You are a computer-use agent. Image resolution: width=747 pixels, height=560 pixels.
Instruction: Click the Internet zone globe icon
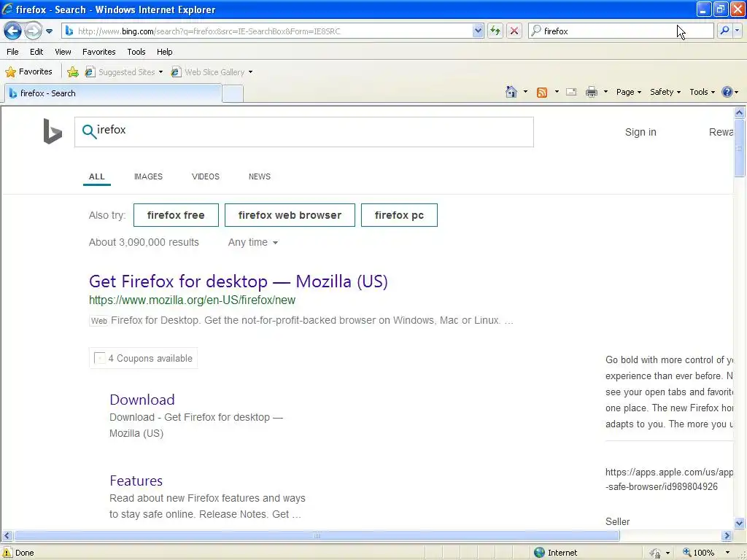click(x=539, y=553)
